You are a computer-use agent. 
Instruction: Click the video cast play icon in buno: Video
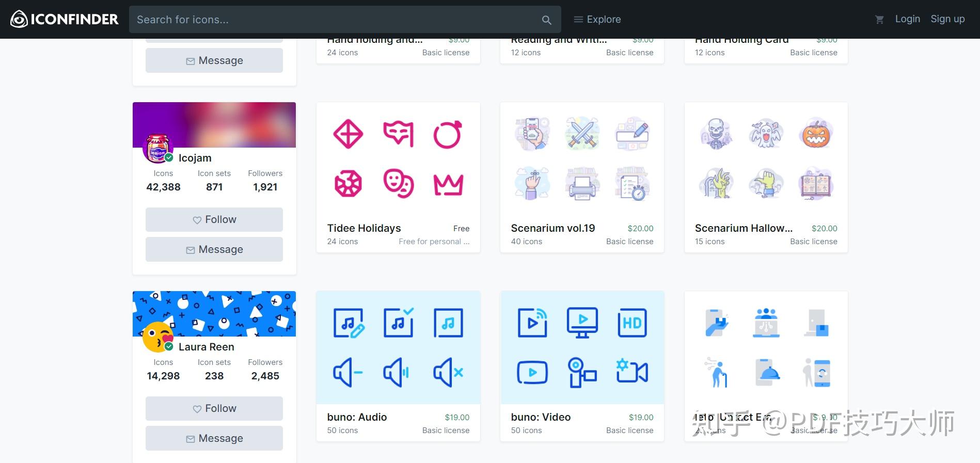click(532, 323)
